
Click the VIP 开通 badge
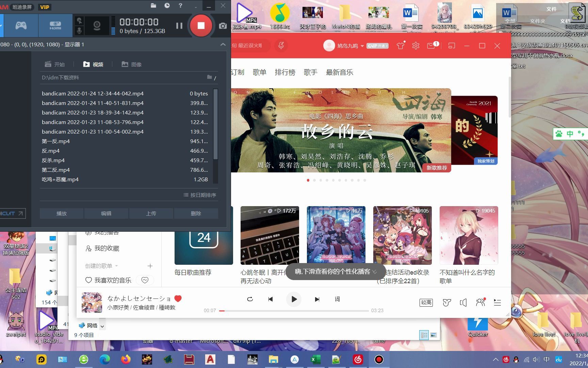click(x=377, y=46)
